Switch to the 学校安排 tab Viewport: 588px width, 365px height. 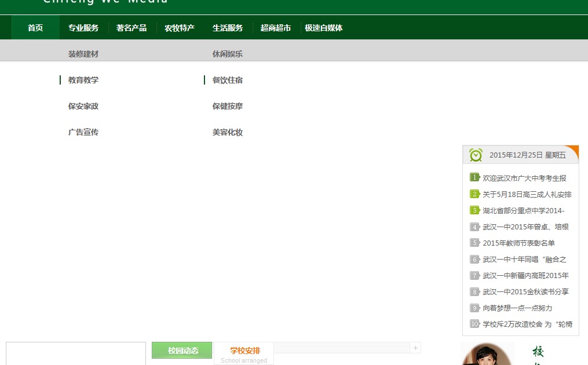244,351
